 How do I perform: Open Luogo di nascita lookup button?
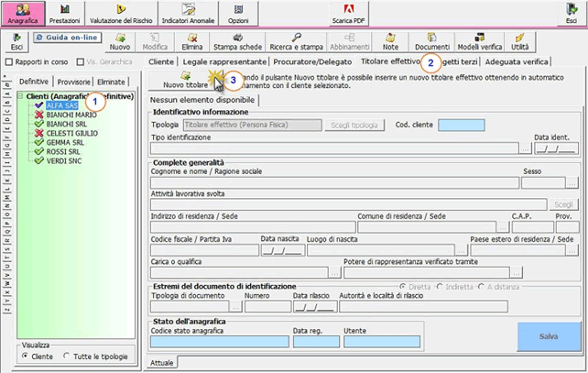click(x=462, y=250)
